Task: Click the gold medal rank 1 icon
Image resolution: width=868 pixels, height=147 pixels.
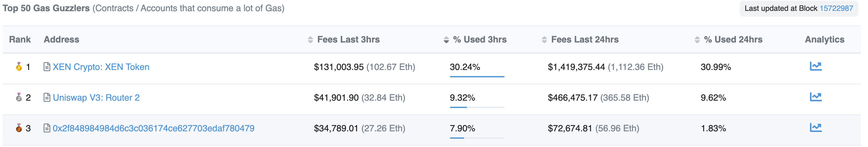Action: [x=19, y=66]
